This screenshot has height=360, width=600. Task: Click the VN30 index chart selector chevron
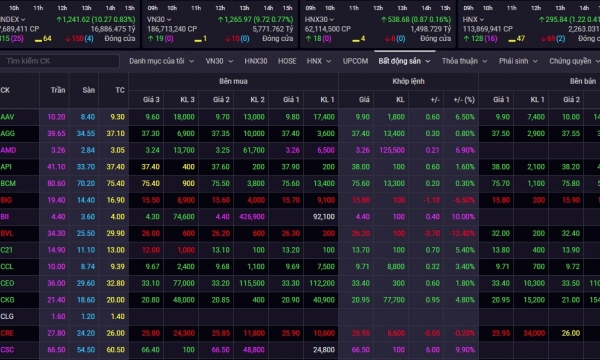point(169,20)
